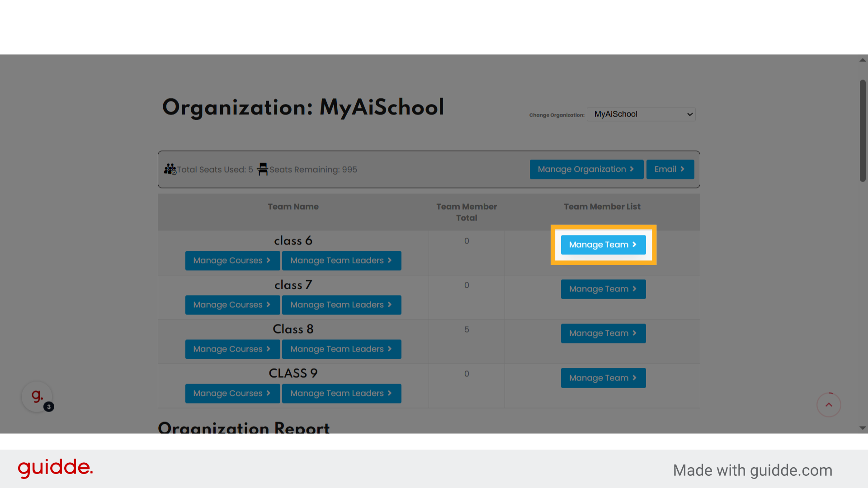Click the 'Made with guidde.com' link
Viewport: 868px width, 488px height.
pos(752,470)
